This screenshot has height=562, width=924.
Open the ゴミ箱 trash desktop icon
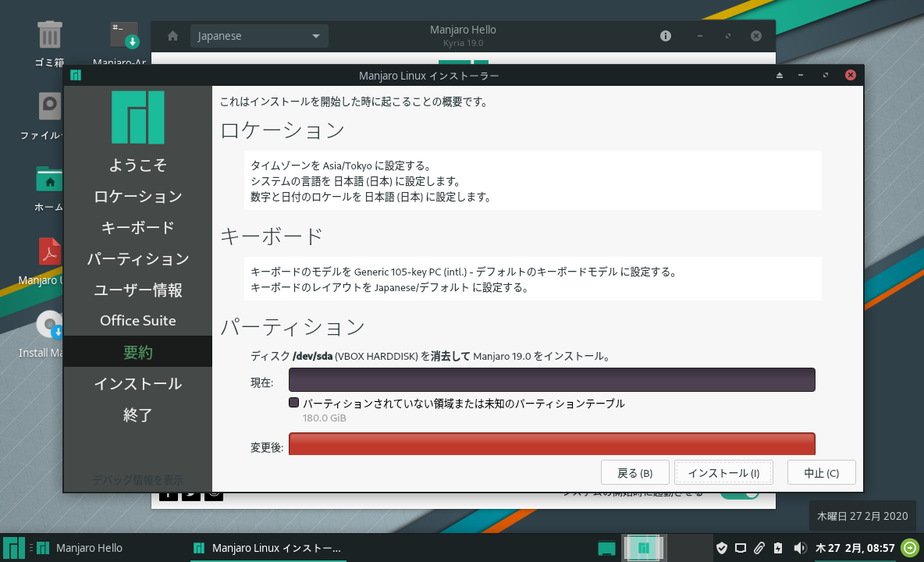(x=49, y=35)
